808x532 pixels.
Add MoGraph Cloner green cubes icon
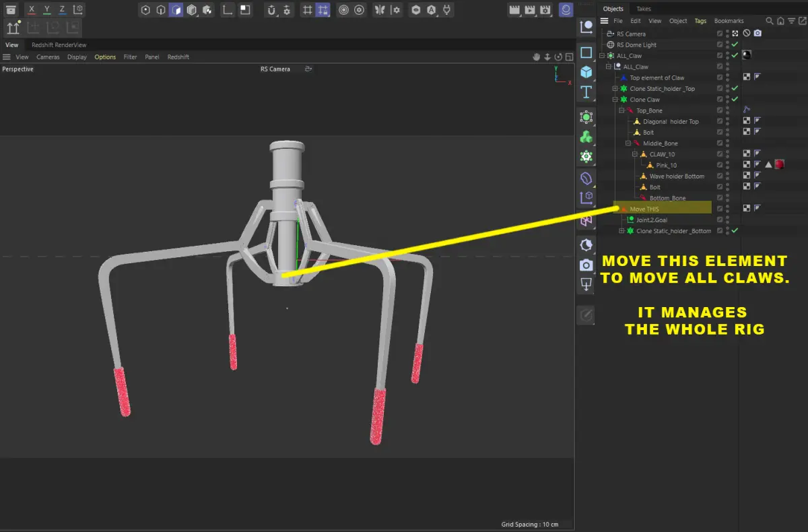point(586,137)
